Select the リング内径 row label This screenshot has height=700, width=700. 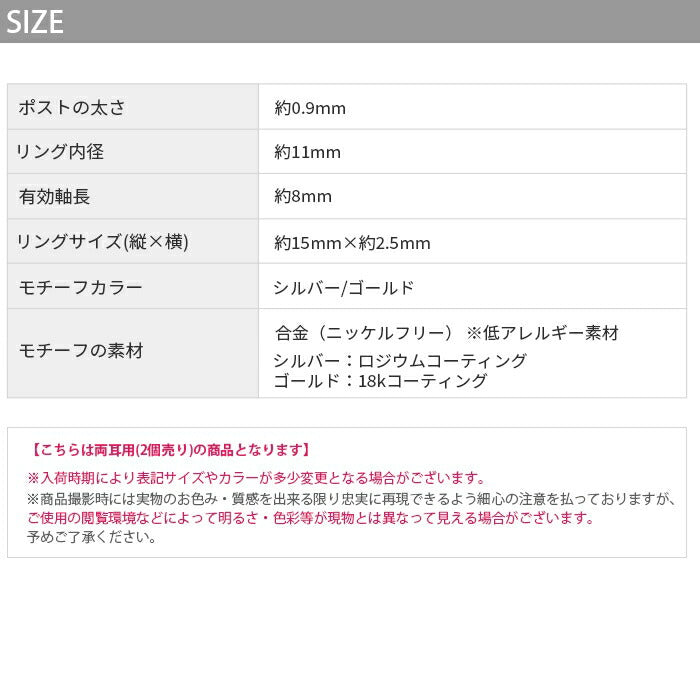coord(61,152)
